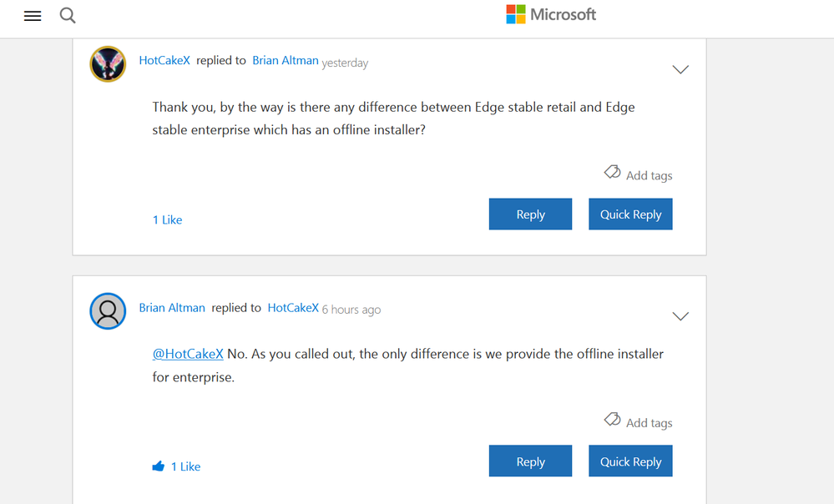Click the '6 hours ago' timestamp
The height and width of the screenshot is (504, 834).
(x=351, y=310)
